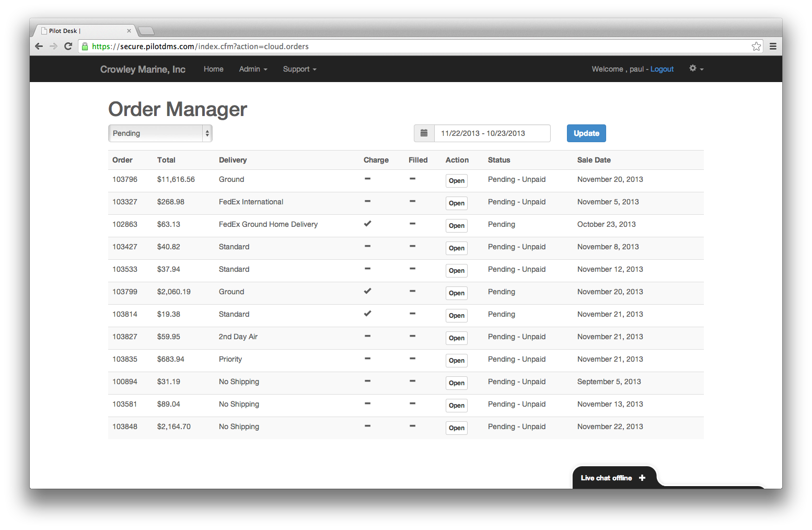Screen dimensions: 812x530
Task: Open the Pending status filter dropdown
Action: 160,133
